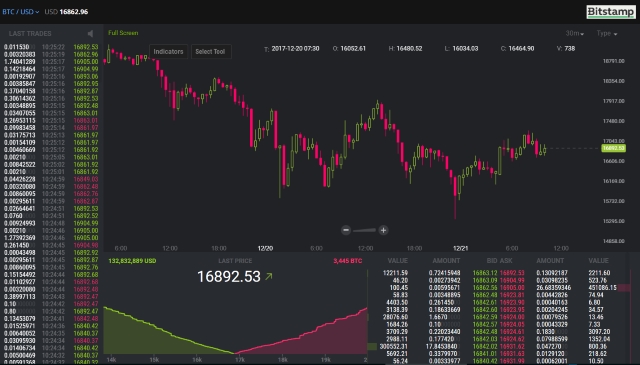
Task: Zoom out the chart with the minus button
Action: 346,230
